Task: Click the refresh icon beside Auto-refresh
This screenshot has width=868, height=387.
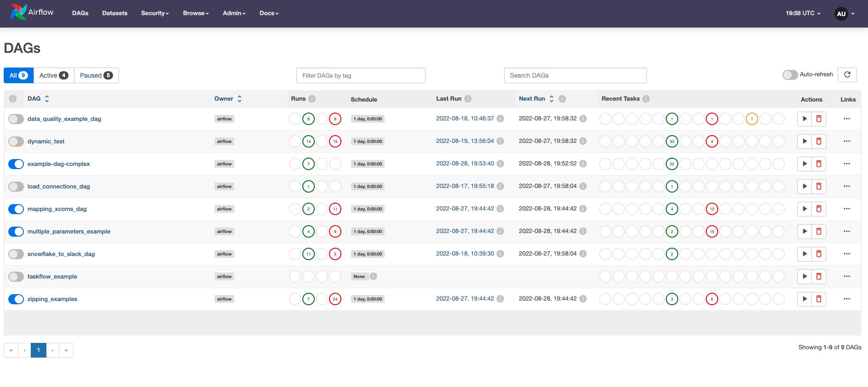Action: tap(847, 75)
